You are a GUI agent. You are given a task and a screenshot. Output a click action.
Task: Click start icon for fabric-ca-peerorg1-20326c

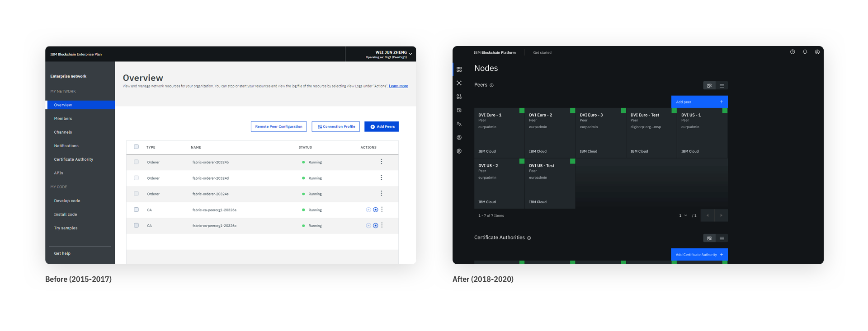click(x=368, y=225)
